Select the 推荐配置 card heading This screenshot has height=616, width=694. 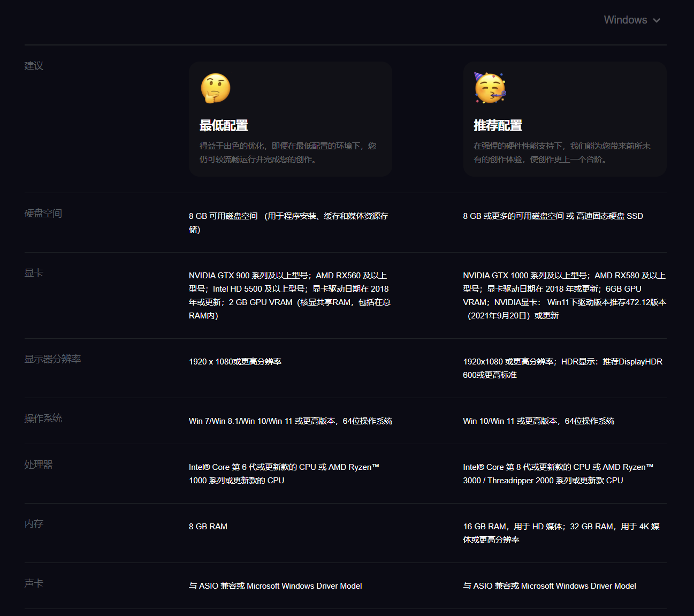(498, 126)
